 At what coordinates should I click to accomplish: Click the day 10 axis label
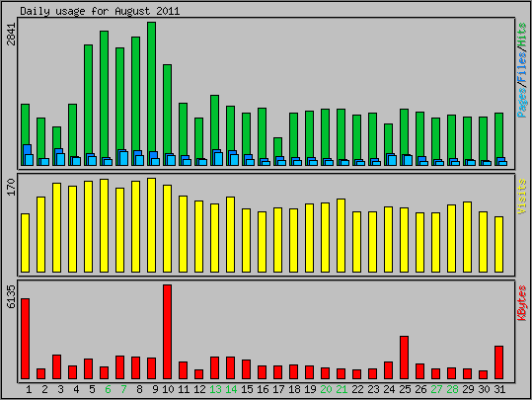(168, 389)
